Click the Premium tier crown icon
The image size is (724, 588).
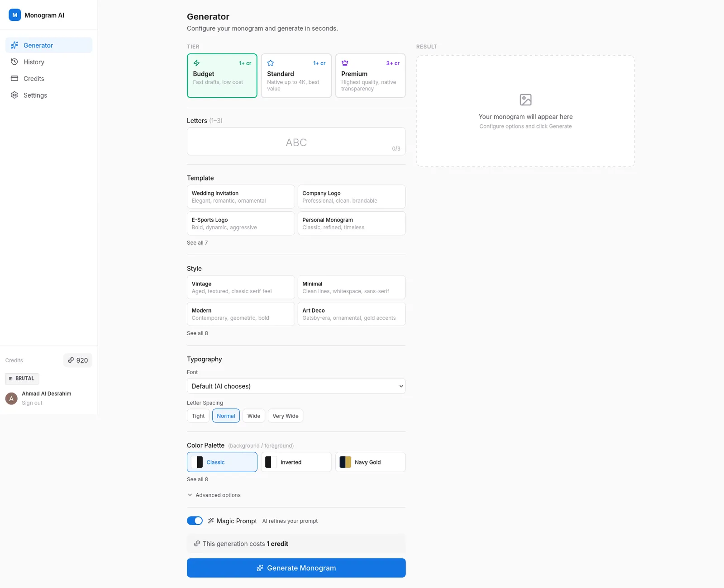click(x=345, y=63)
